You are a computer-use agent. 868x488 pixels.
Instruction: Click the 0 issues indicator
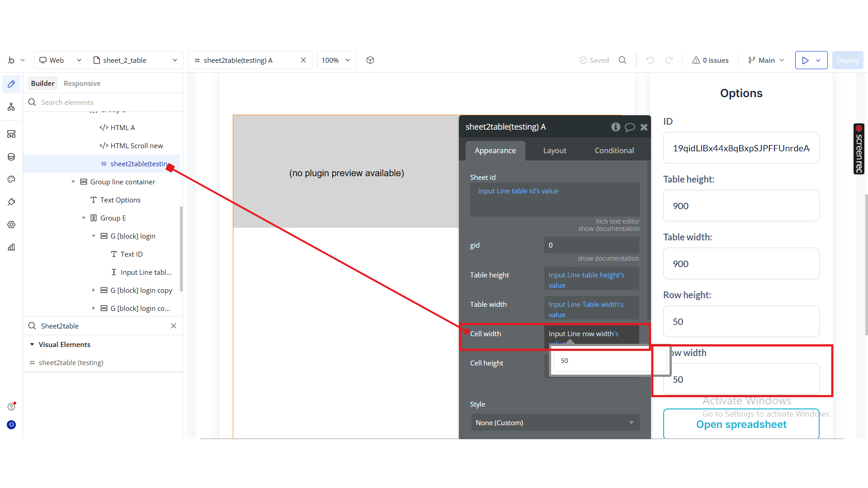(x=710, y=60)
